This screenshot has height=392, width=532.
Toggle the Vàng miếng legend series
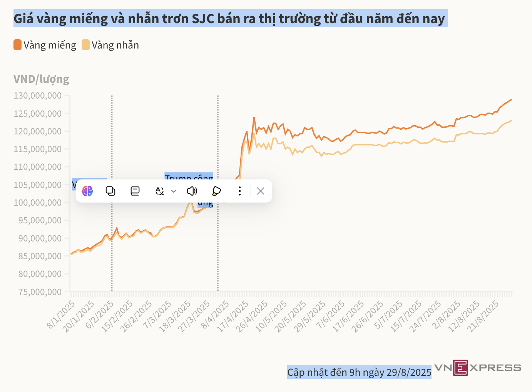pos(50,45)
